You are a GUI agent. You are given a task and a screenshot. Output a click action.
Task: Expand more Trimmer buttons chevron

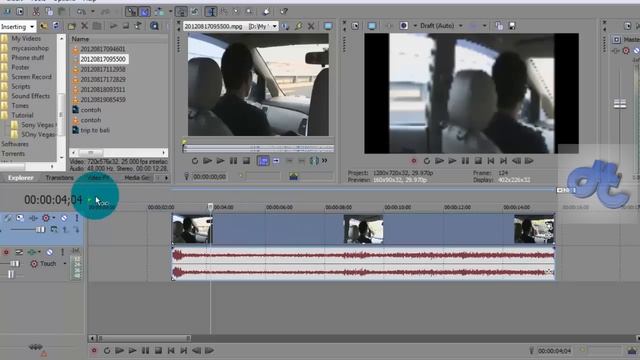point(324,161)
